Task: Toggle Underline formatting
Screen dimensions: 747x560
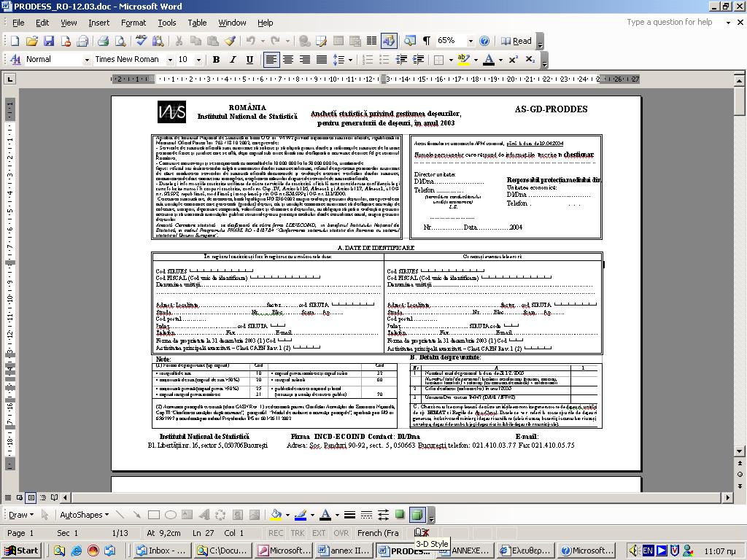Action: [249, 60]
